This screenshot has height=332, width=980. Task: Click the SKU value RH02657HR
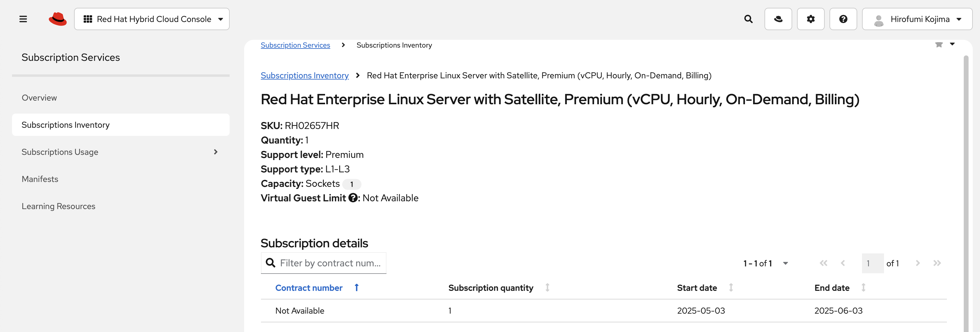tap(312, 126)
